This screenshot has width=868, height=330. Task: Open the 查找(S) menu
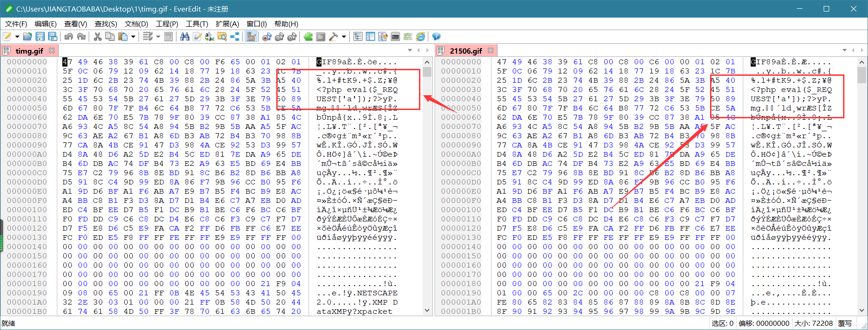(x=106, y=24)
